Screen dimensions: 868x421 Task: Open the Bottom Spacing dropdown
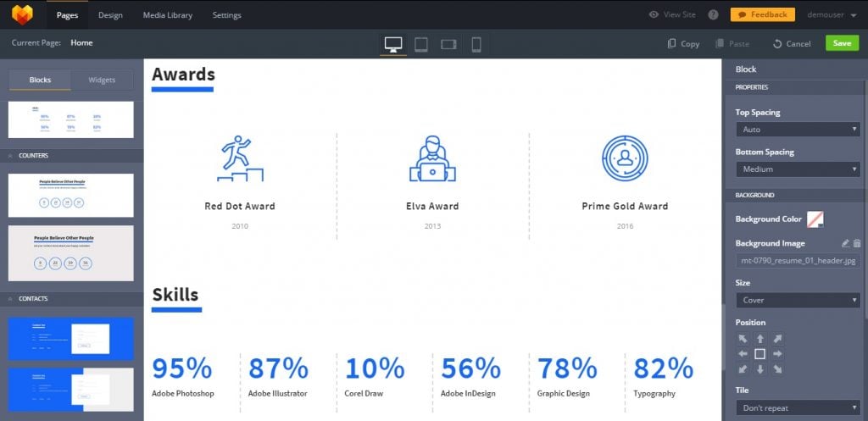click(x=798, y=169)
